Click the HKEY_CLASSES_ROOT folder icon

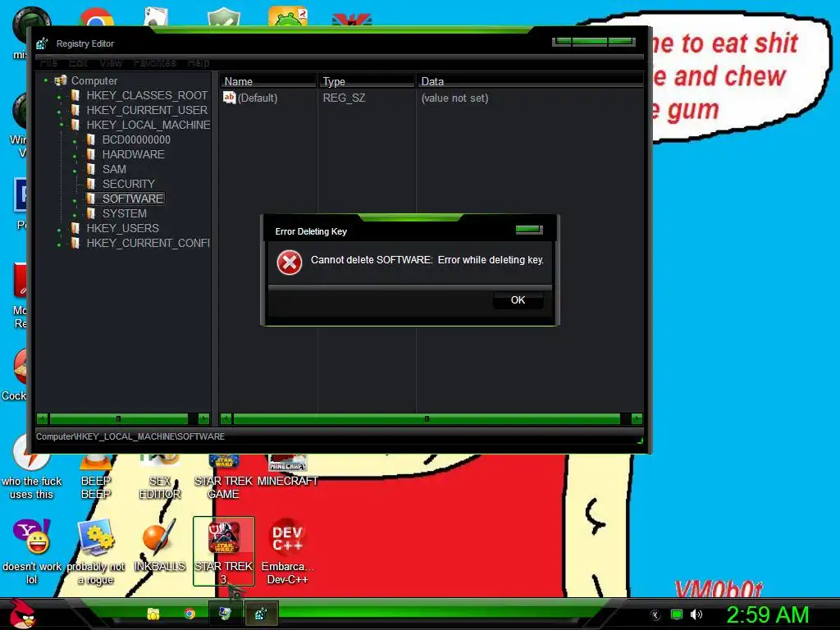(x=75, y=95)
